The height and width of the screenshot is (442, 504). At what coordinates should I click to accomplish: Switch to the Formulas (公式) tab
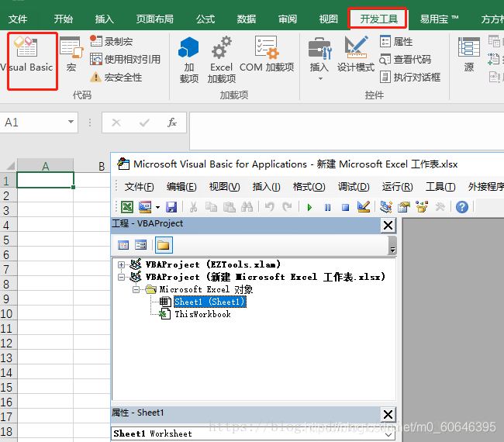(x=205, y=19)
